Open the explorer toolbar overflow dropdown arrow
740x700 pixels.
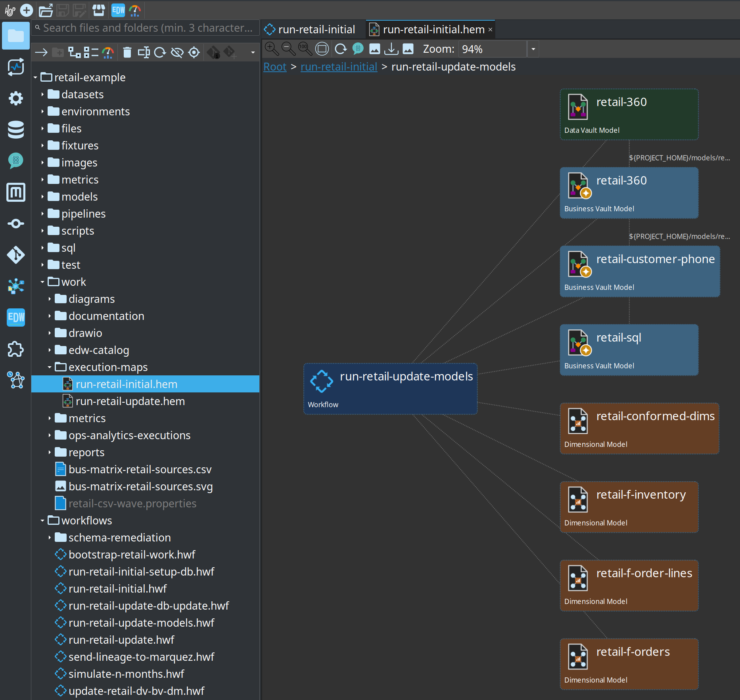point(253,52)
